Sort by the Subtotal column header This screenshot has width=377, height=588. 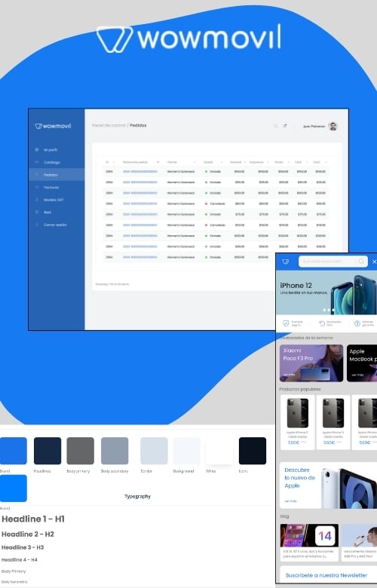pyautogui.click(x=235, y=162)
